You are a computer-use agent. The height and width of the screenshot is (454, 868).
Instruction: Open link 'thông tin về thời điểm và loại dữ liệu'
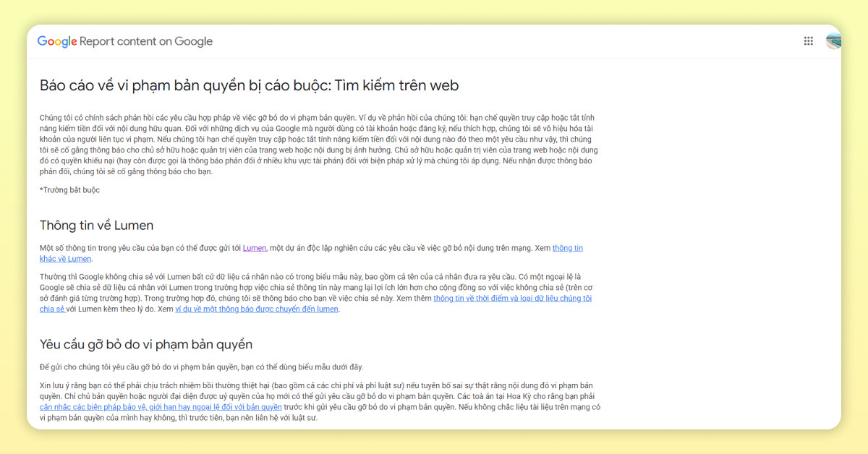pyautogui.click(x=512, y=298)
